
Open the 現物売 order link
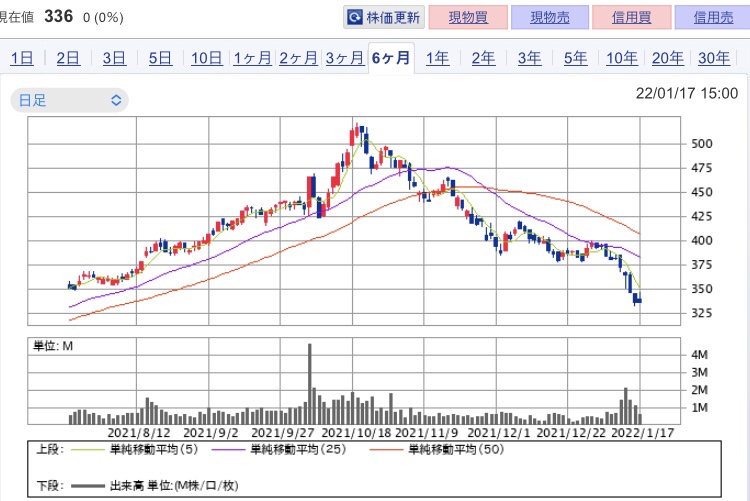[550, 18]
